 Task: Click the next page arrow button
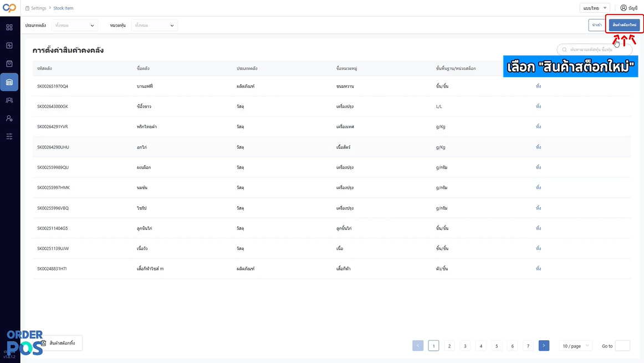click(544, 346)
